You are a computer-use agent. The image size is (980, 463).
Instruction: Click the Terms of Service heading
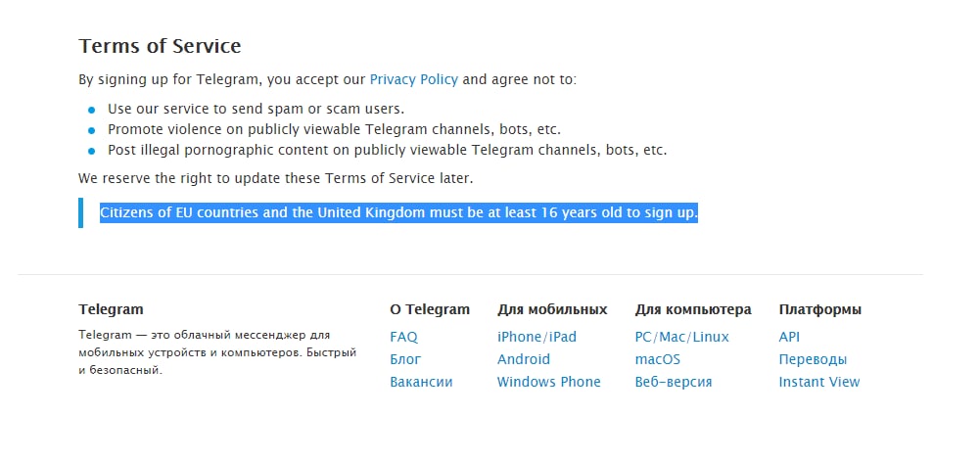pyautogui.click(x=160, y=46)
